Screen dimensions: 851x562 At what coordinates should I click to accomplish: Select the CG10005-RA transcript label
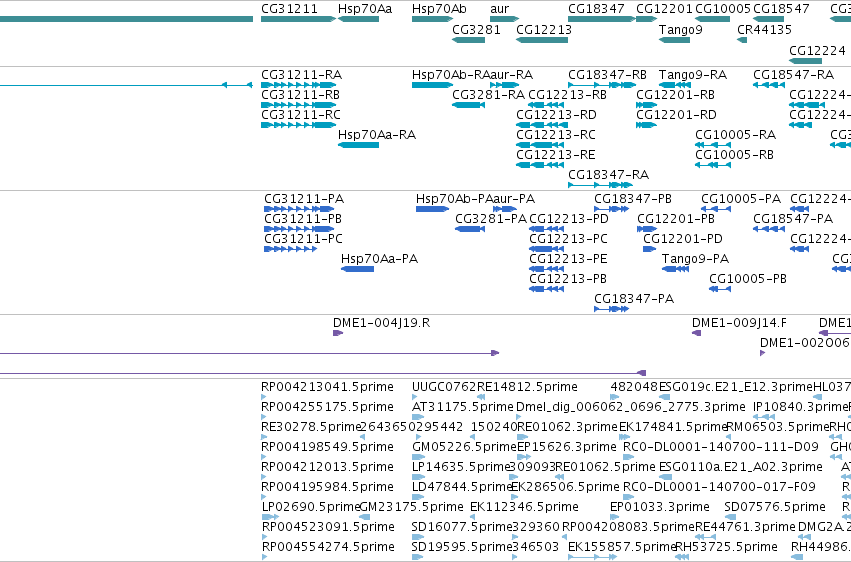point(735,135)
